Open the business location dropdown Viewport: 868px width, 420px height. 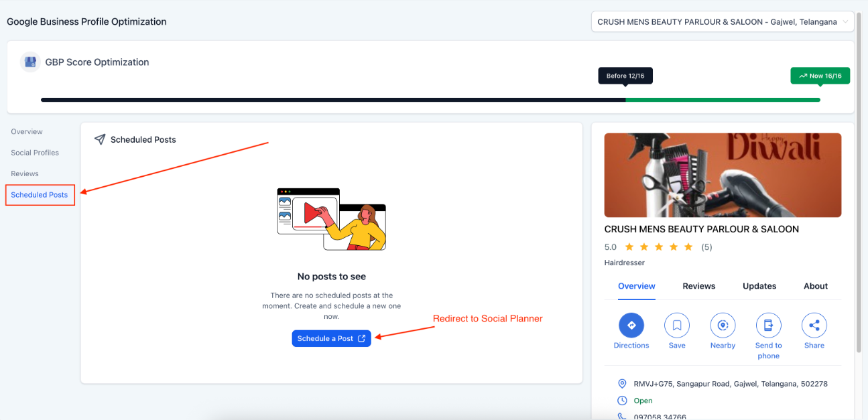[723, 21]
